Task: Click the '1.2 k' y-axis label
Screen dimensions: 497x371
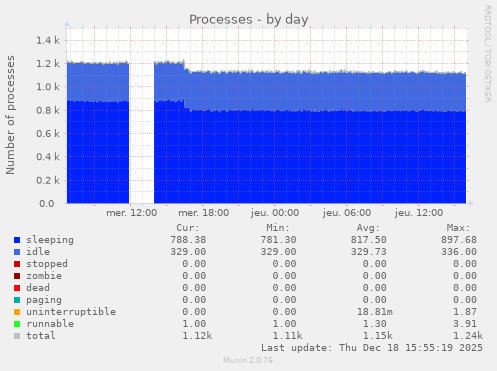Action: (48, 64)
